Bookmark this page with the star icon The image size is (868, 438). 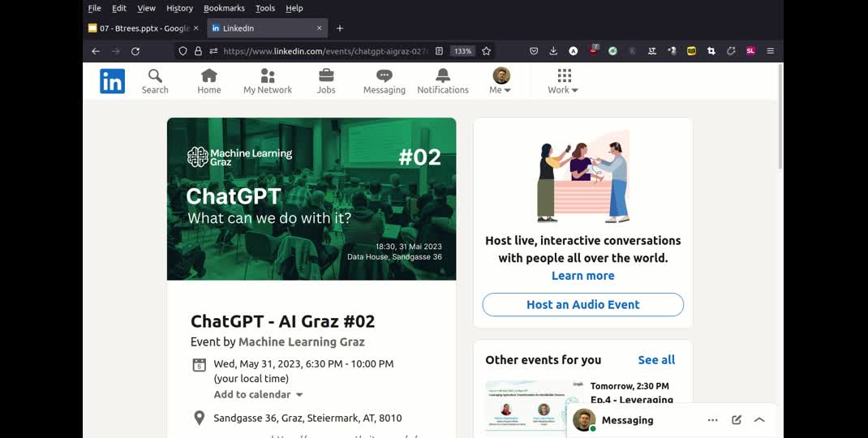487,51
